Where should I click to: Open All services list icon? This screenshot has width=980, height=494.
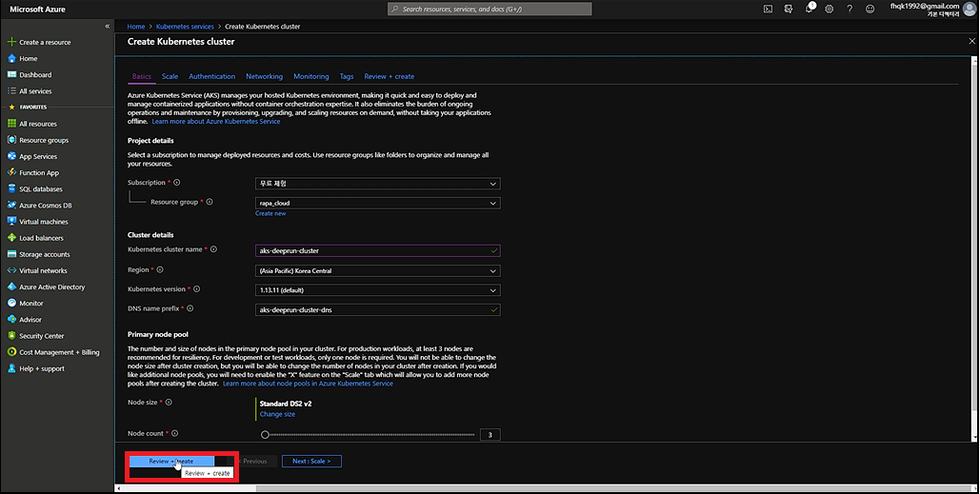click(x=11, y=90)
